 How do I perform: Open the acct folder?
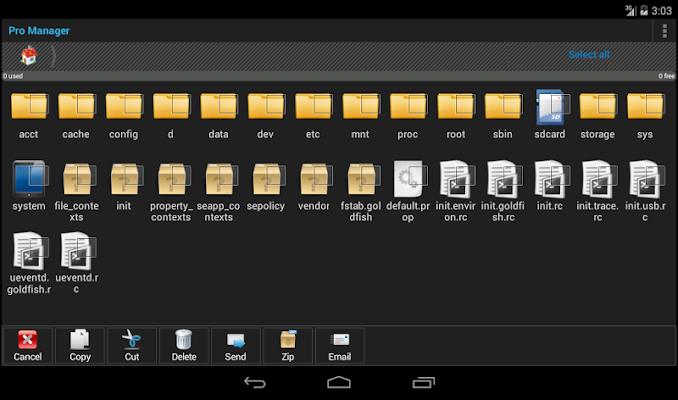pyautogui.click(x=29, y=115)
